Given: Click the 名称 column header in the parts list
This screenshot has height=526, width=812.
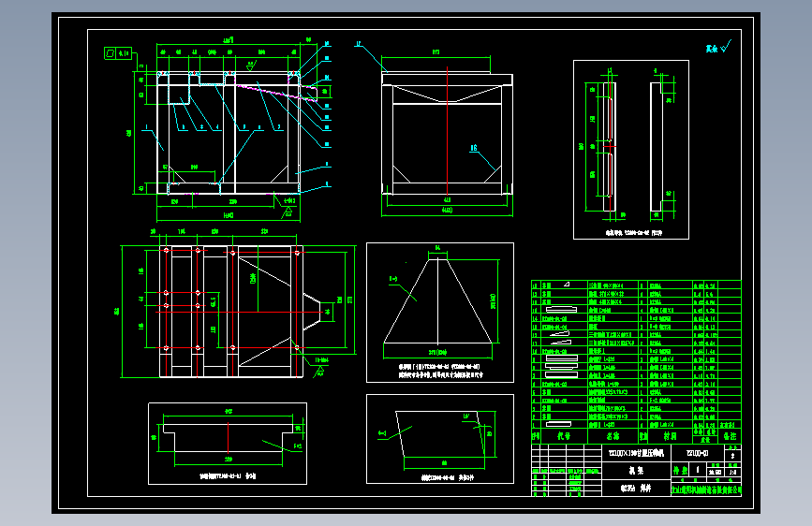Looking at the screenshot, I should pyautogui.click(x=613, y=436).
